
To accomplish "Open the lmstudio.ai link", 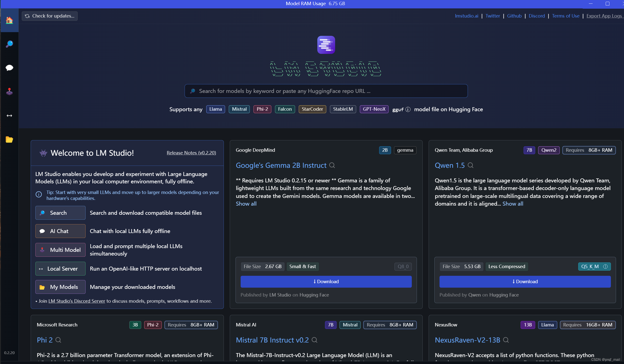I will click(x=466, y=16).
